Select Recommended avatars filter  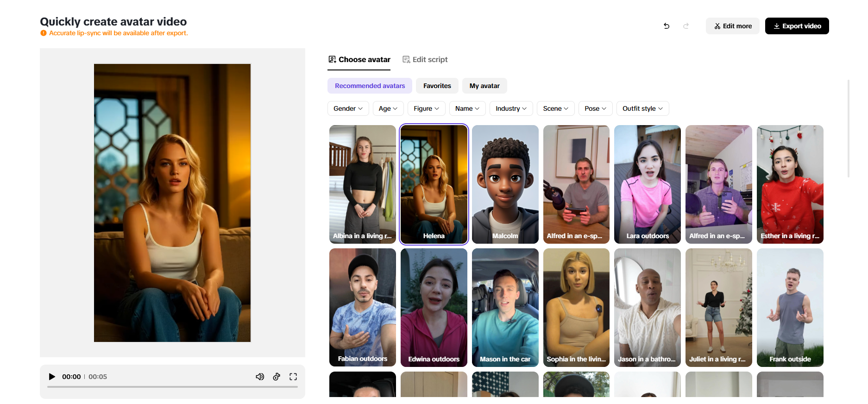click(x=370, y=86)
